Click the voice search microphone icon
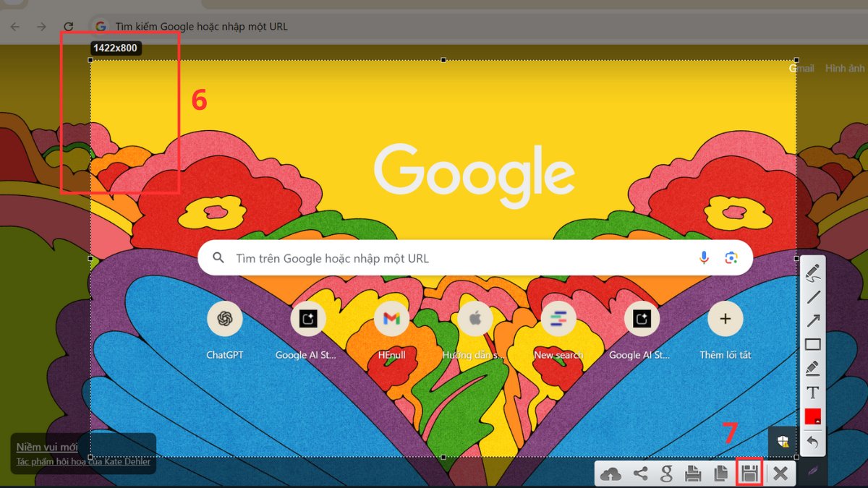The width and height of the screenshot is (868, 488). point(704,258)
